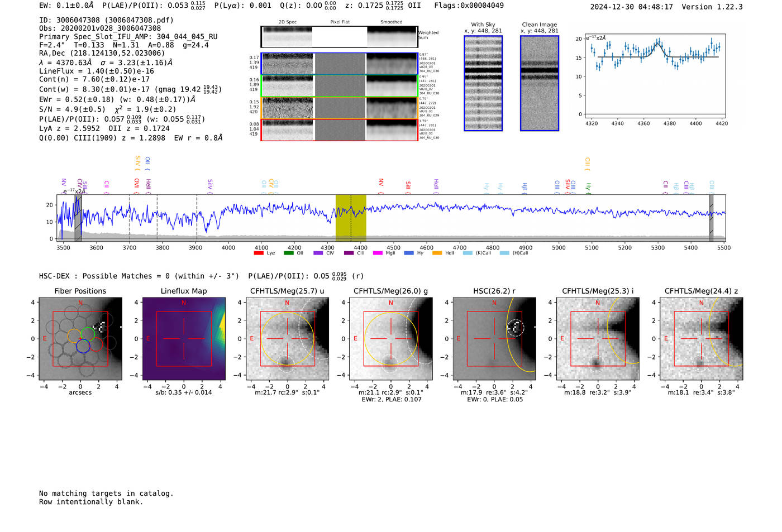
Task: Click the 'No matching targets in catalog.' message
Action: click(106, 493)
